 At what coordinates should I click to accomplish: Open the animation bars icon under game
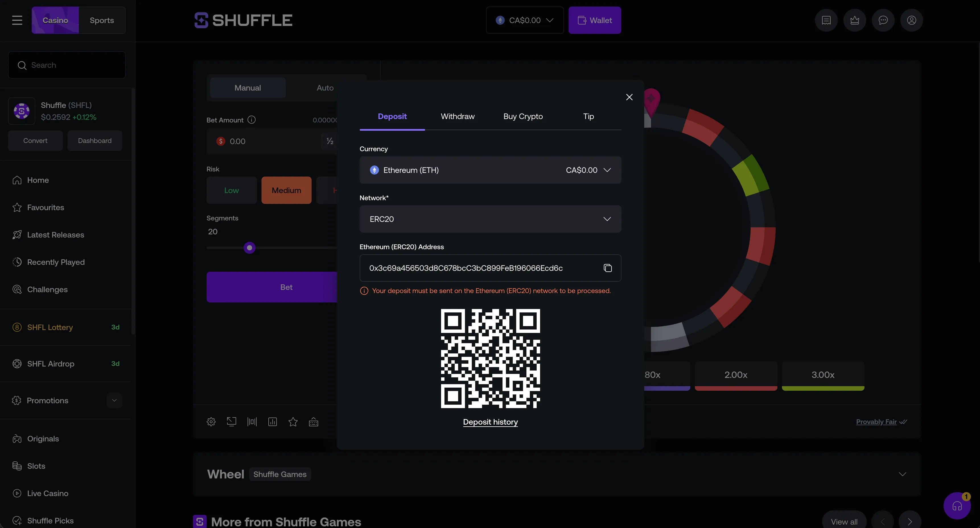pyautogui.click(x=252, y=422)
